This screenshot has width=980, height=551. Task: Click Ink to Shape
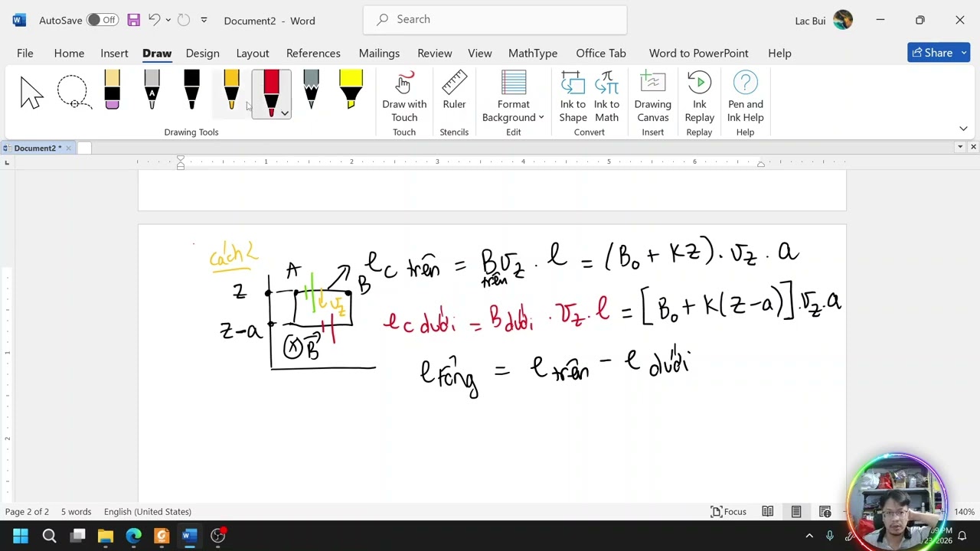(573, 96)
